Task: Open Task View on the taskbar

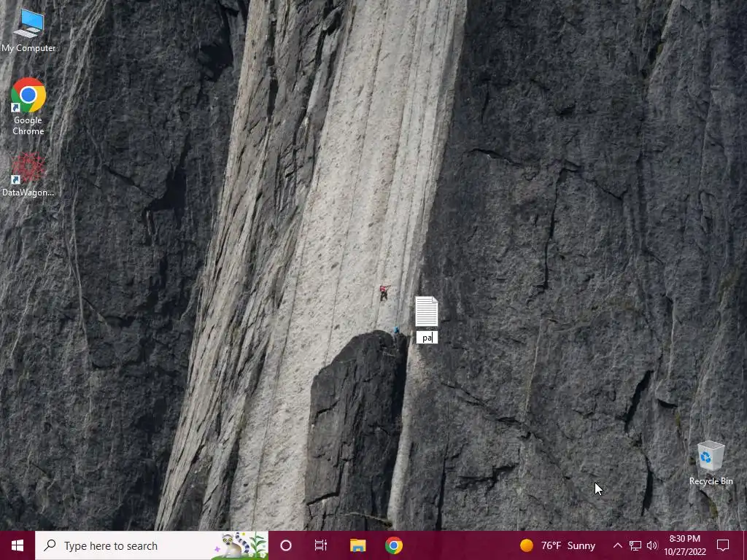Action: pos(321,545)
